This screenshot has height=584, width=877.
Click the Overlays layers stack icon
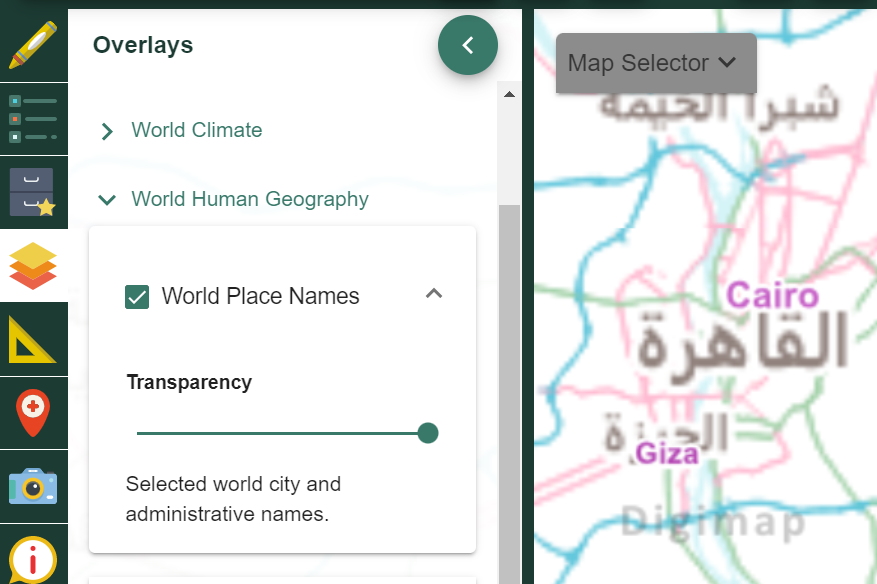(33, 265)
